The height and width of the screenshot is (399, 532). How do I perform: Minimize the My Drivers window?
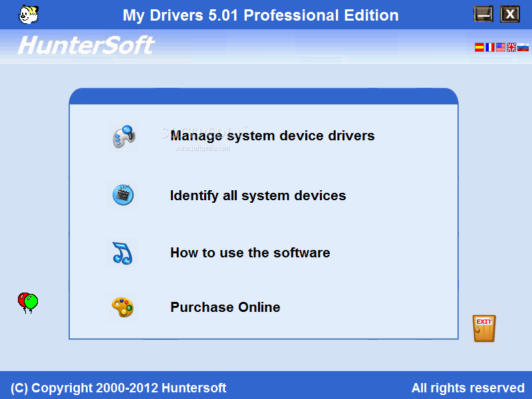[x=483, y=14]
